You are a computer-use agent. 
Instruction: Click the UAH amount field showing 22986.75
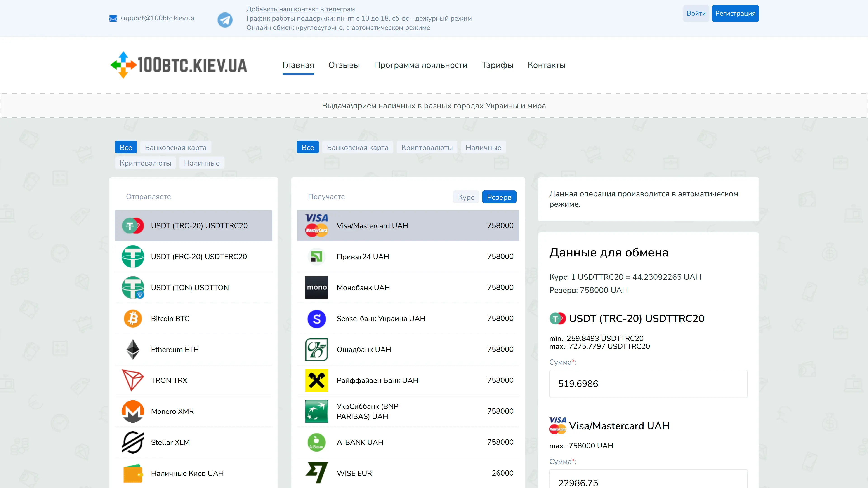tap(648, 479)
